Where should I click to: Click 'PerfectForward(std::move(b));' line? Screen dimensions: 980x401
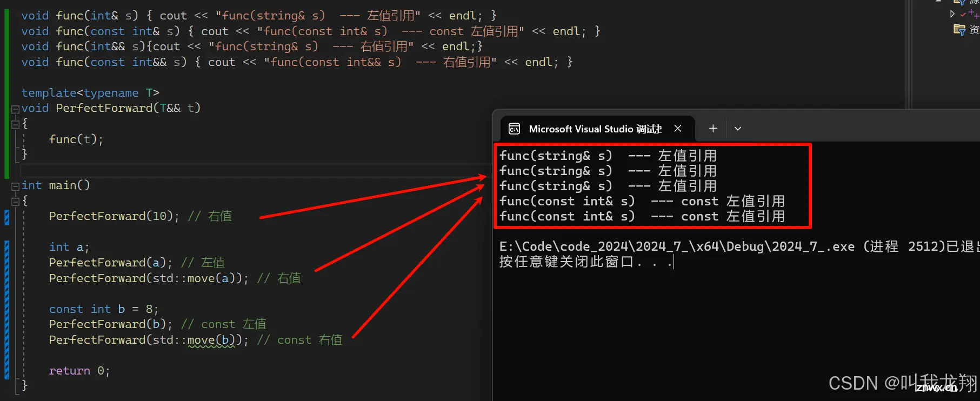[149, 340]
